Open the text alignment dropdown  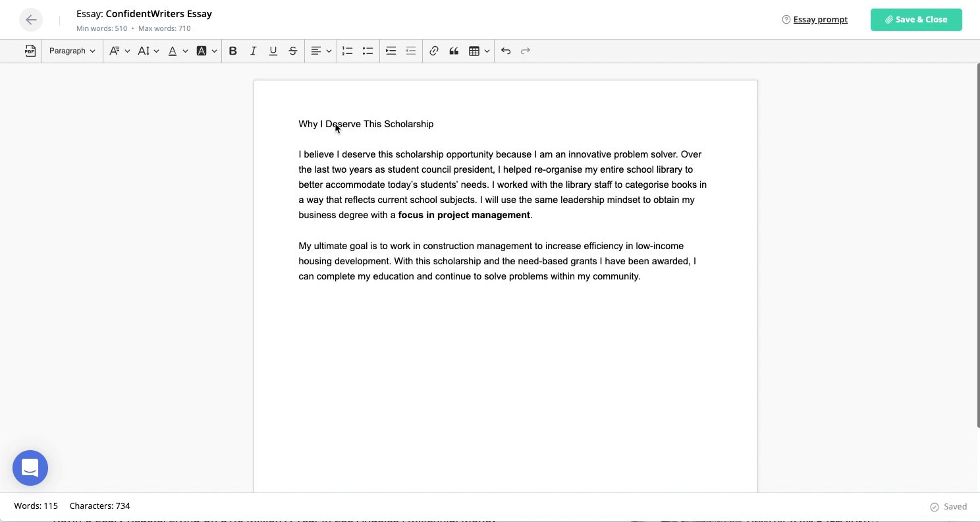click(x=321, y=51)
